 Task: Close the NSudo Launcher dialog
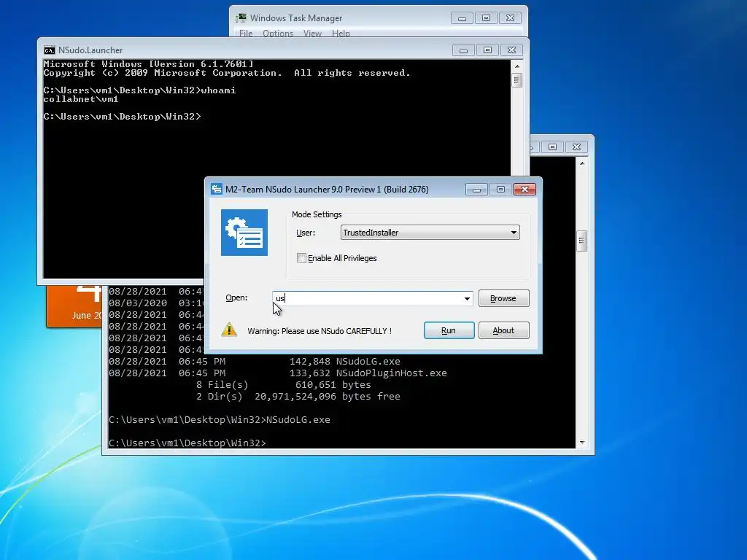(x=525, y=189)
